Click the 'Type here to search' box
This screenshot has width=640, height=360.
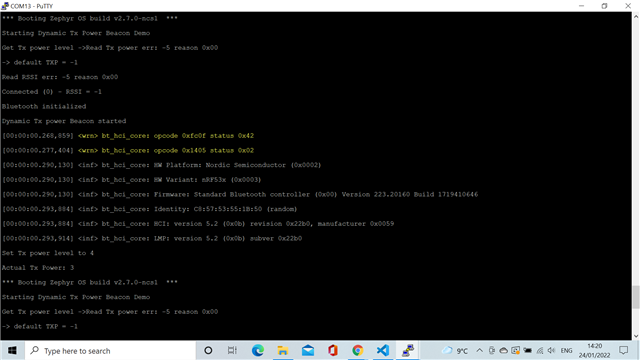click(x=110, y=350)
